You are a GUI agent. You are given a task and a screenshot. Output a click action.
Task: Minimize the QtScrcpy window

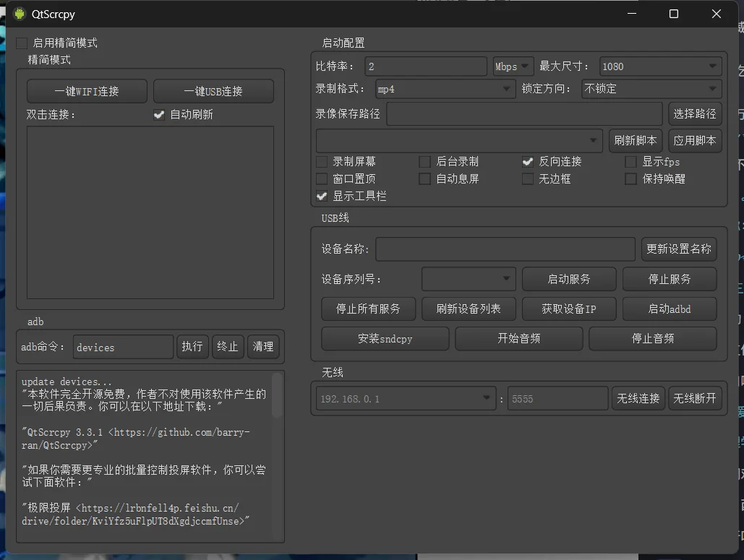[631, 14]
